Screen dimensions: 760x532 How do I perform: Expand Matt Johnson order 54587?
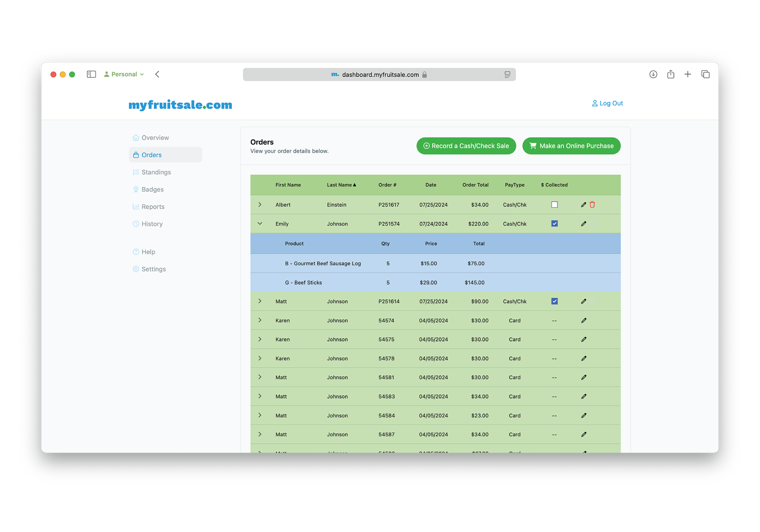tap(260, 434)
